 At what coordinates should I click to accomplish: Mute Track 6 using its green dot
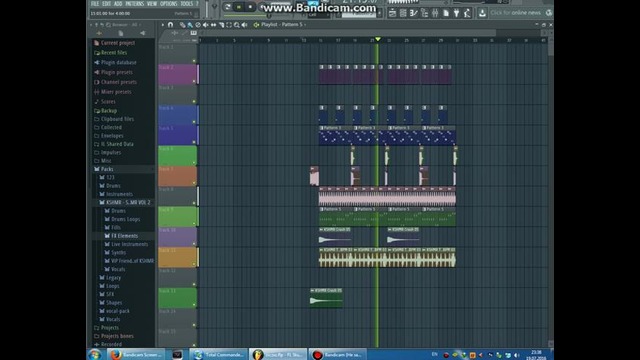click(194, 162)
